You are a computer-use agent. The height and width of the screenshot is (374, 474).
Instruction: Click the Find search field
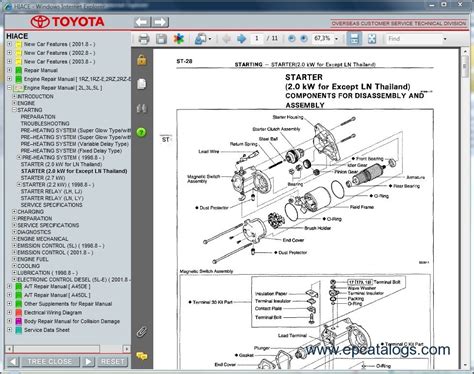[x=413, y=39]
